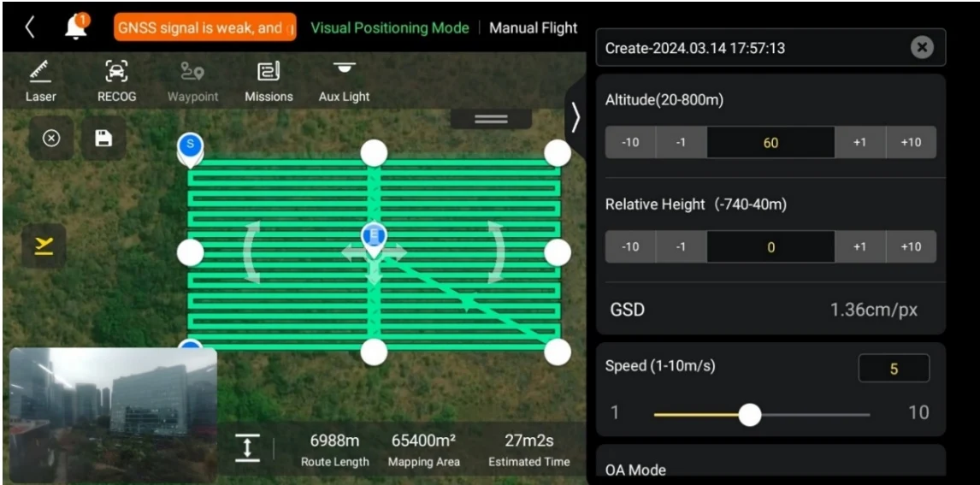The width and height of the screenshot is (980, 485).
Task: Increase Altitude by 1
Action: pos(860,143)
